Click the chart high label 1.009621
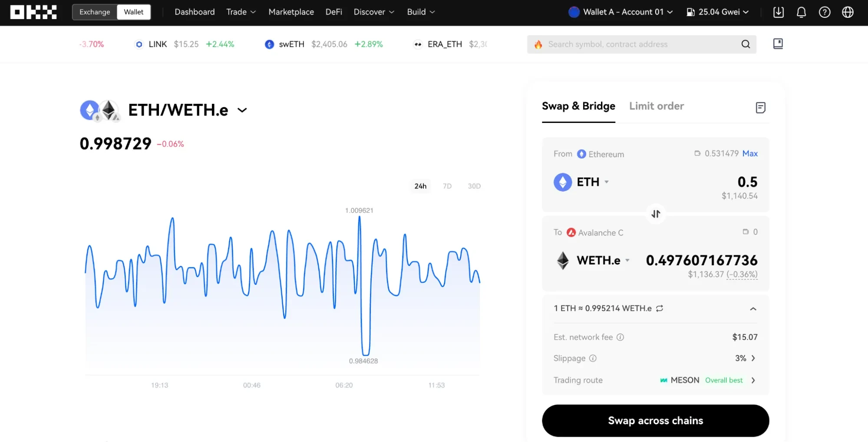Screen dimensions: 868x442 pyautogui.click(x=359, y=211)
